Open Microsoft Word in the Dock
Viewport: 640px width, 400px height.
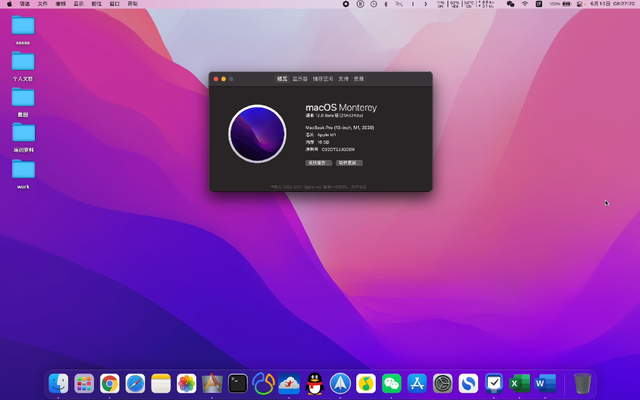(x=545, y=383)
